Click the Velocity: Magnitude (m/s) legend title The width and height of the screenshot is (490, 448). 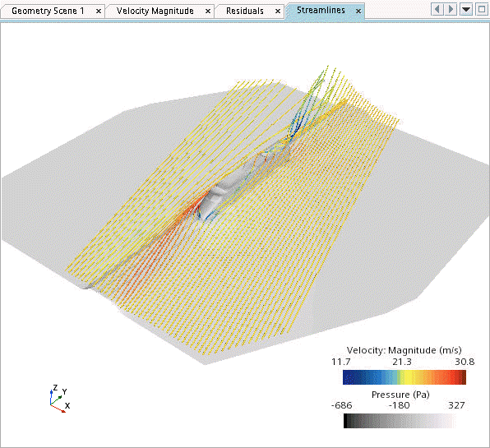pyautogui.click(x=404, y=350)
